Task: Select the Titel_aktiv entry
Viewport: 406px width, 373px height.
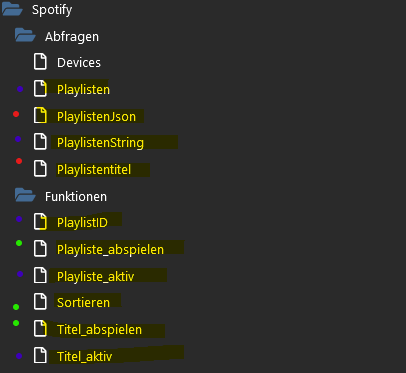Action: pyautogui.click(x=85, y=356)
